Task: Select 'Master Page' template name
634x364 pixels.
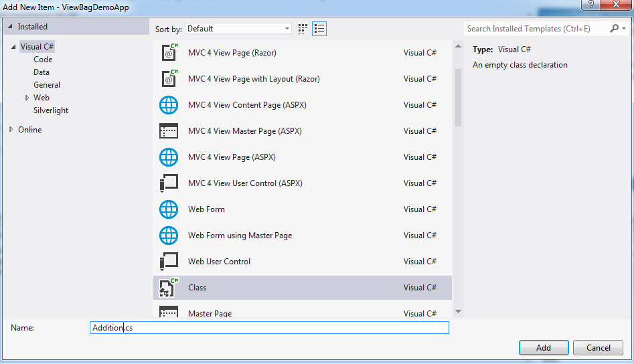Action: pos(210,314)
